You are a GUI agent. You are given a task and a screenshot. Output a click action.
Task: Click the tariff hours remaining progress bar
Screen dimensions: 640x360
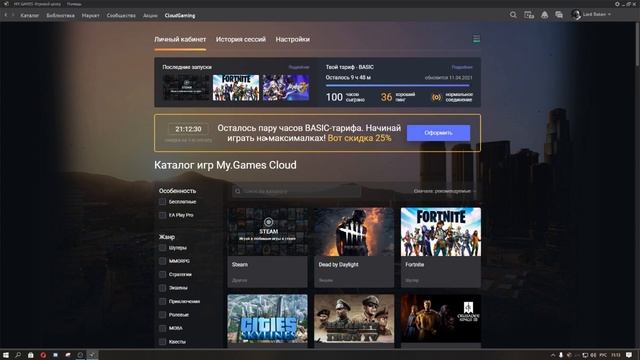(398, 86)
